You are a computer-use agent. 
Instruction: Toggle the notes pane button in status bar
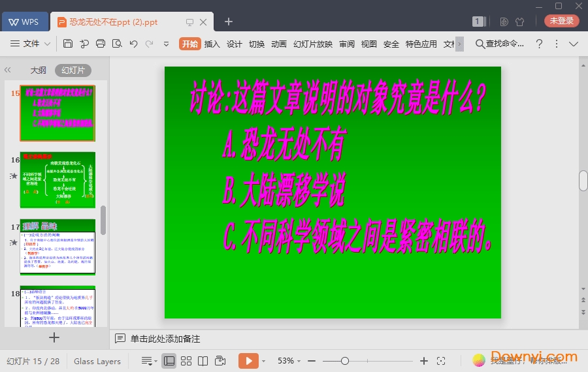tap(149, 361)
